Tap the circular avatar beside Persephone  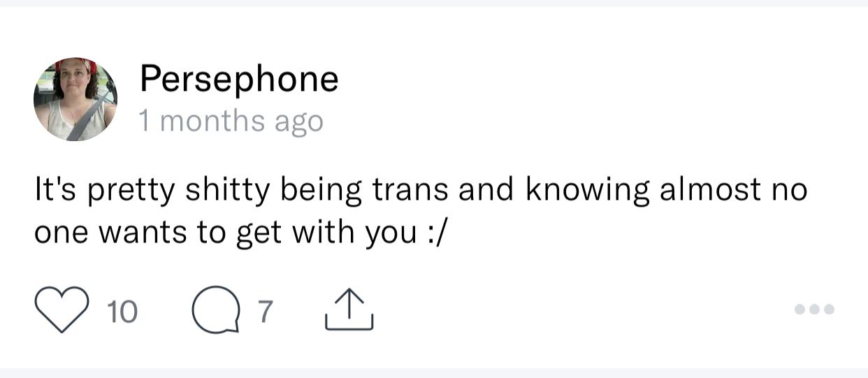pos(75,99)
